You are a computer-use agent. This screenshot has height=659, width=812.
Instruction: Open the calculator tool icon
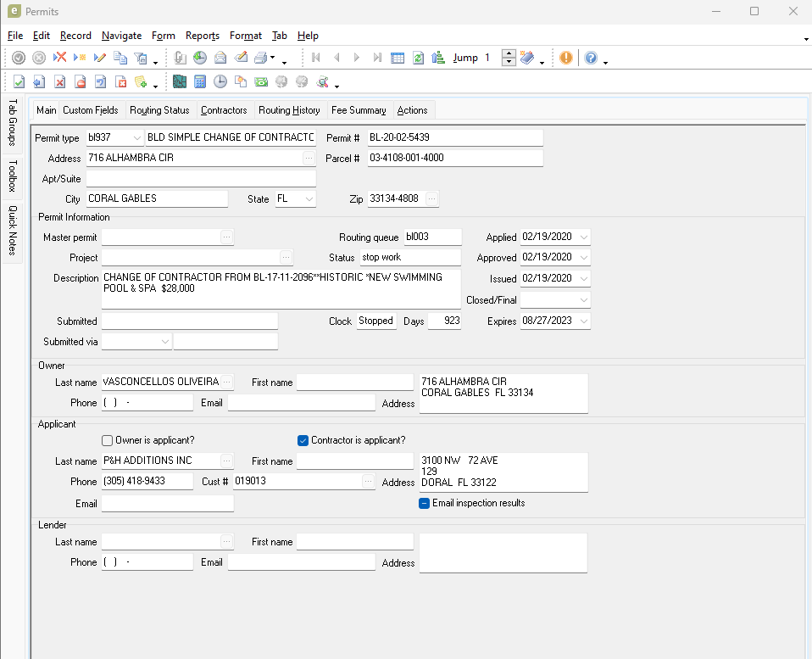pyautogui.click(x=200, y=82)
